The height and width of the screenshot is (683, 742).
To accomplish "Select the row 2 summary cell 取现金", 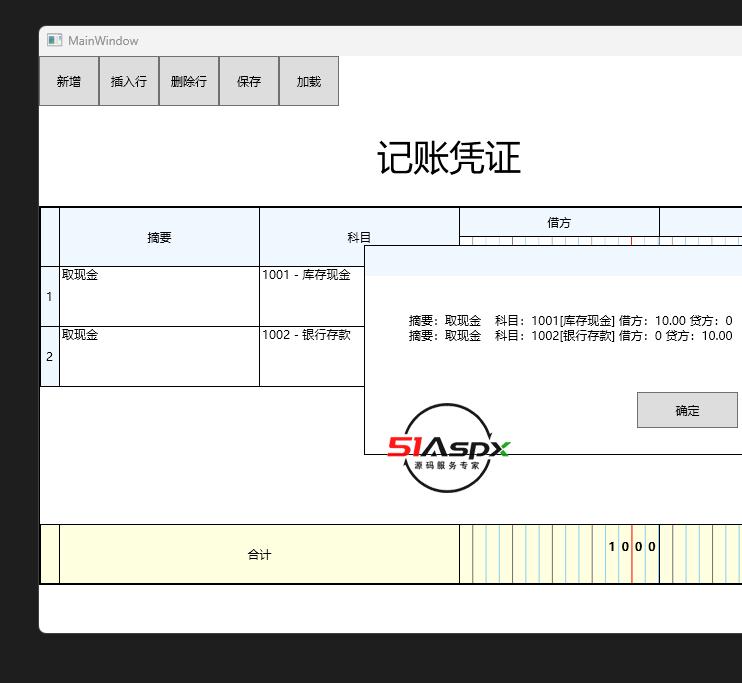I will (159, 356).
